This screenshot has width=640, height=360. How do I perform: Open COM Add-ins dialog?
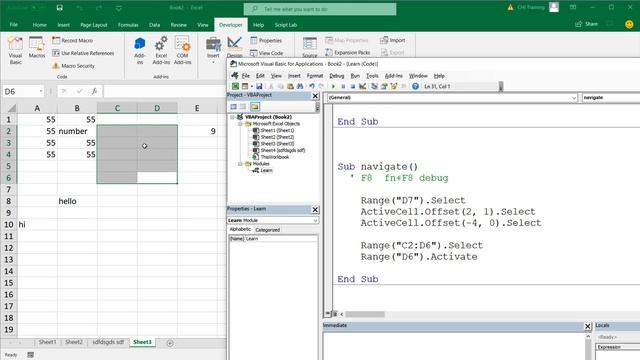pos(182,51)
